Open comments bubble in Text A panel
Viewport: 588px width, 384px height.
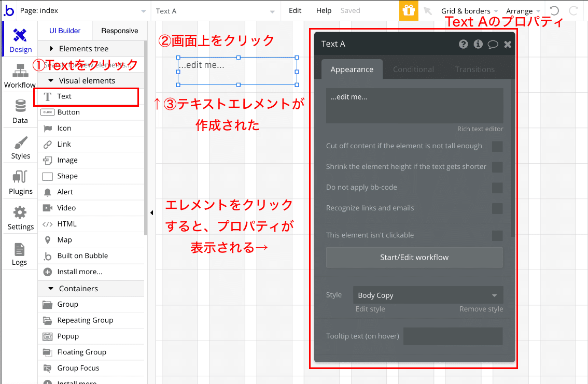click(x=493, y=45)
